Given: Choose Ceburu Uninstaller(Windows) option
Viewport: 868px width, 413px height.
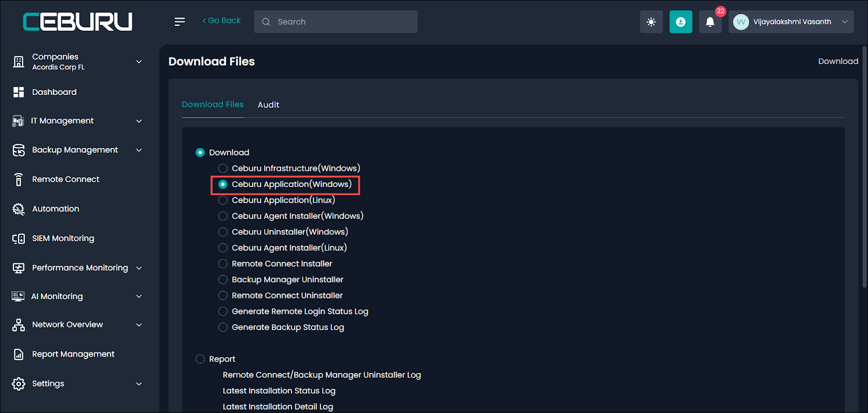Looking at the screenshot, I should pyautogui.click(x=223, y=232).
